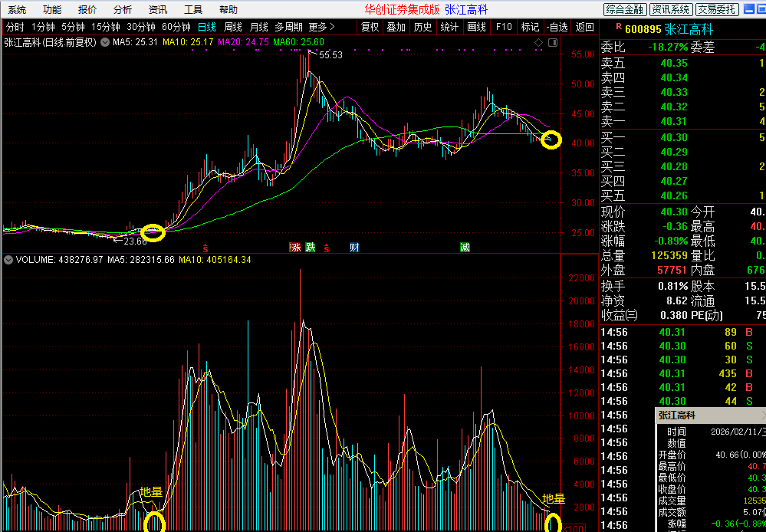Switch to the 分时 chart period

15,27
